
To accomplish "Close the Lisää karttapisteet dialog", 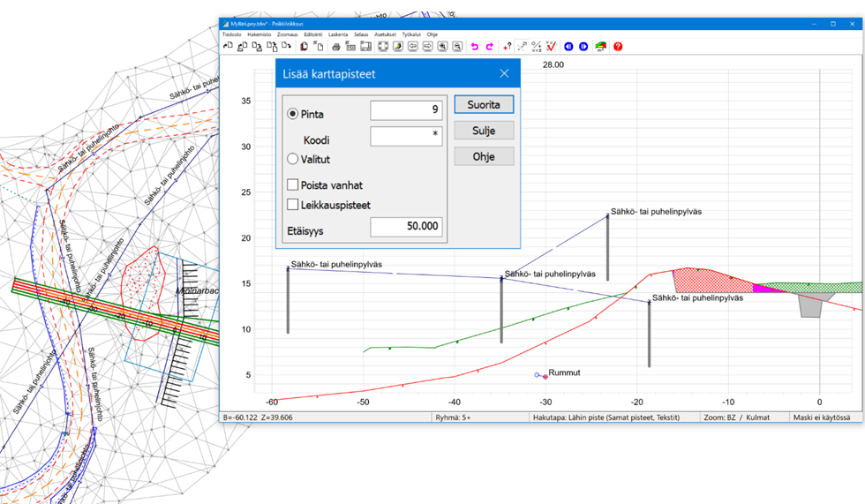I will 504,74.
